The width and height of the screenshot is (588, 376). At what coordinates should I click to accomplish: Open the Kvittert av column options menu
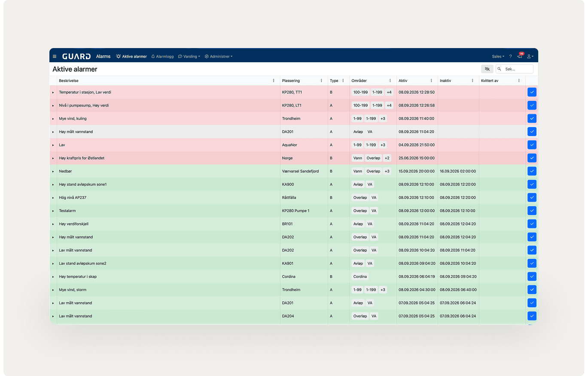pyautogui.click(x=519, y=81)
